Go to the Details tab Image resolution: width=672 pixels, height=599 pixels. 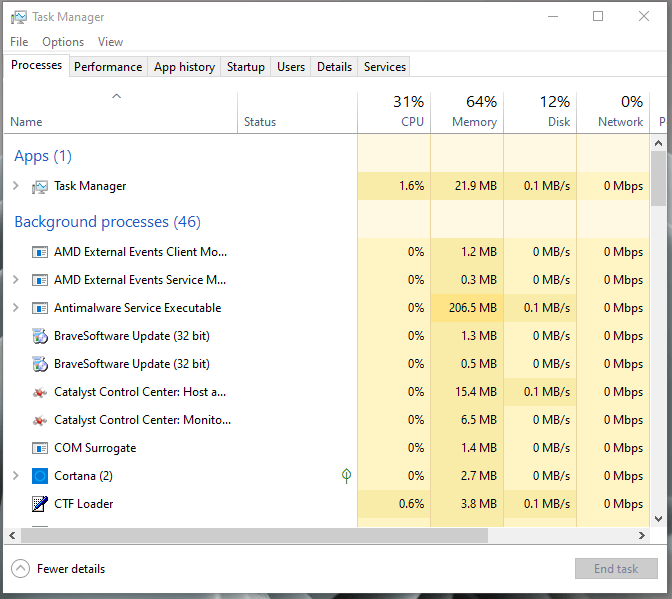pos(334,67)
